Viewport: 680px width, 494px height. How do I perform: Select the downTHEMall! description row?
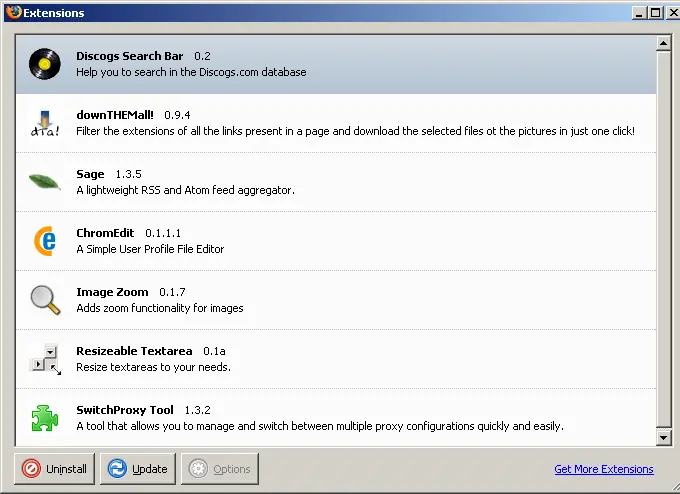click(355, 131)
